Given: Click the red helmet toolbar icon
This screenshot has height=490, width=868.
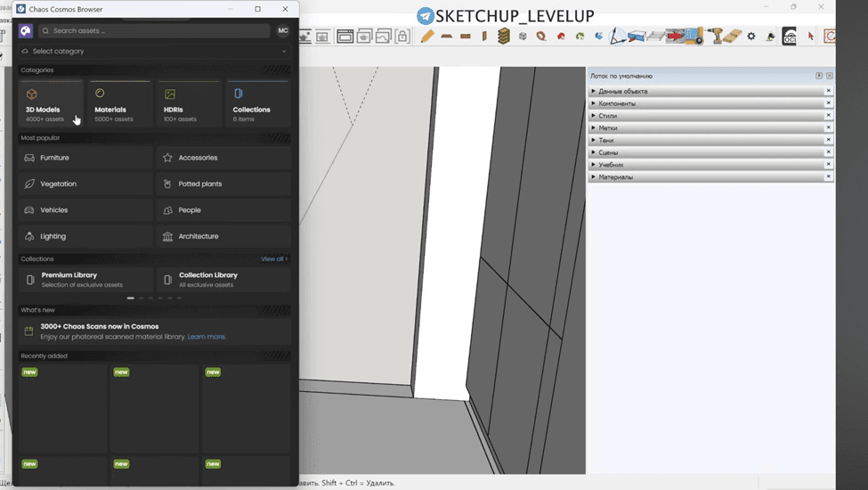Looking at the screenshot, I should [561, 37].
